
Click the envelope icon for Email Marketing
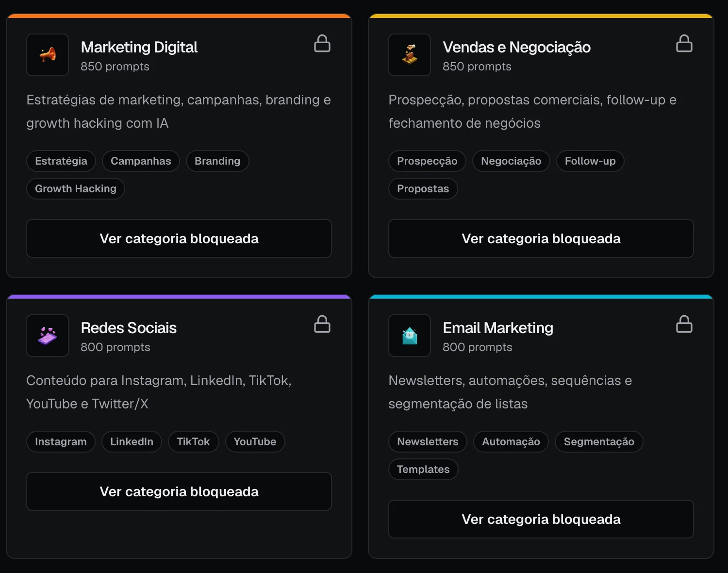click(x=410, y=336)
